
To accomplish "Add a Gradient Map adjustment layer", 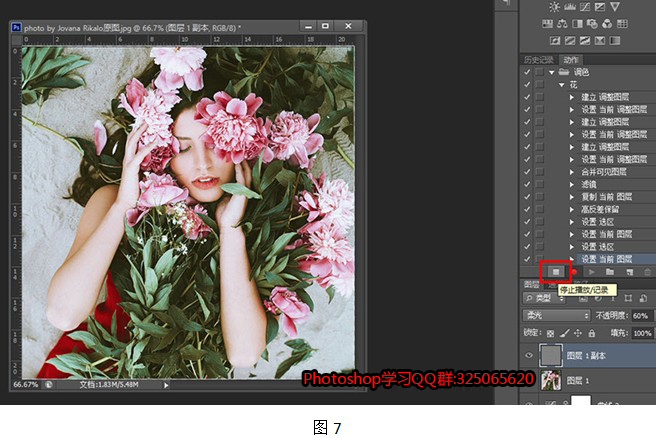I will (615, 40).
